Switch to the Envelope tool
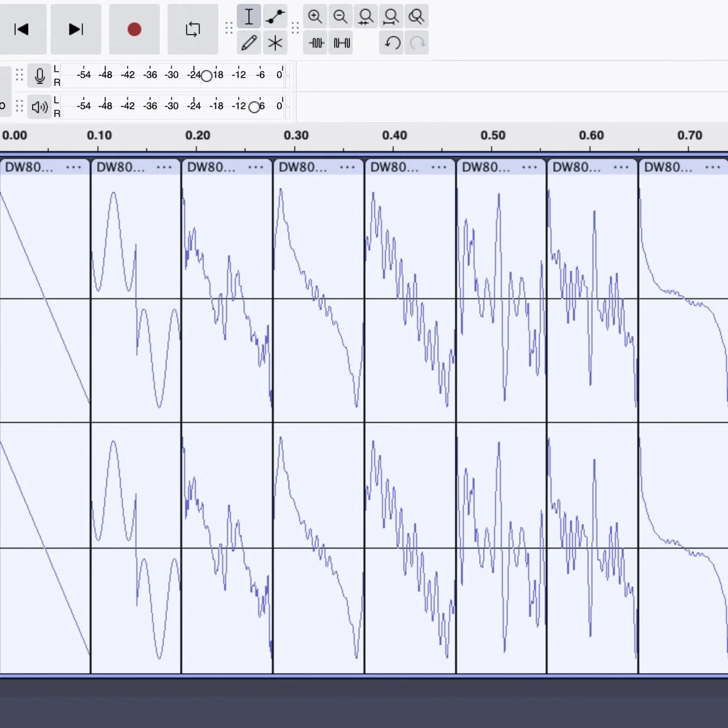Screen dimensions: 728x728 point(275,16)
